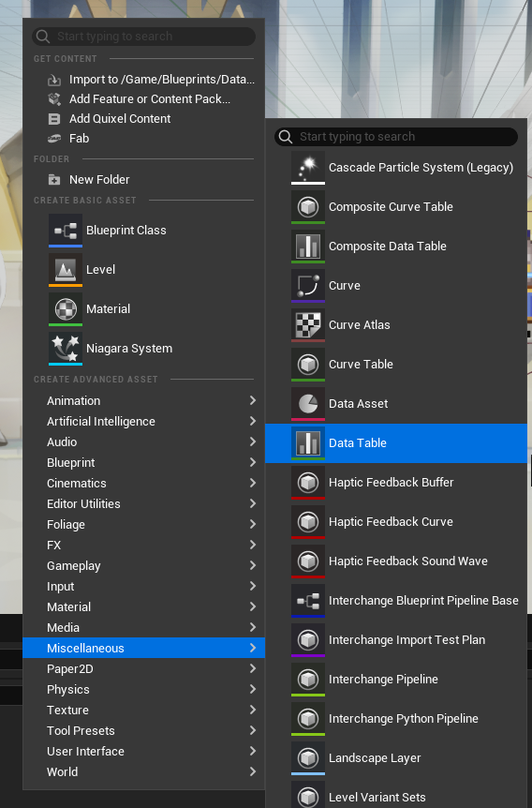
Task: Click the Curve asset icon
Action: pyautogui.click(x=308, y=286)
